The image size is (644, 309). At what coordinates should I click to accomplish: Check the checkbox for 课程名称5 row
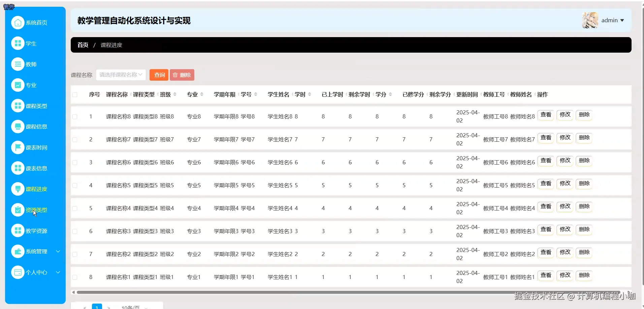pos(75,185)
